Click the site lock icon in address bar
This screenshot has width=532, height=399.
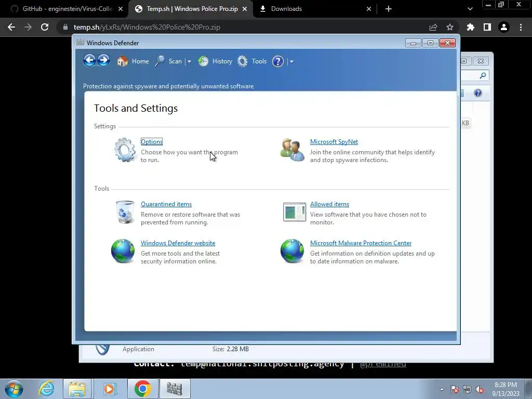click(65, 27)
